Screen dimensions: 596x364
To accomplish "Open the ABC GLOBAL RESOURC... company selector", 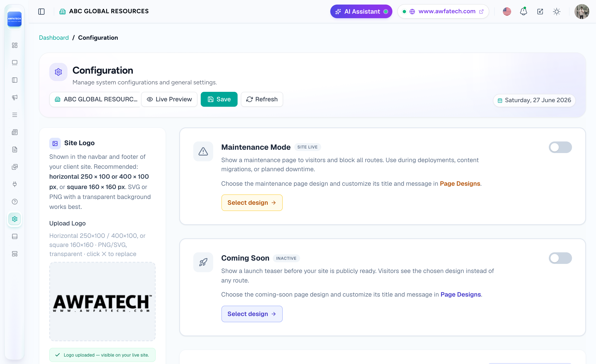I will click(95, 99).
